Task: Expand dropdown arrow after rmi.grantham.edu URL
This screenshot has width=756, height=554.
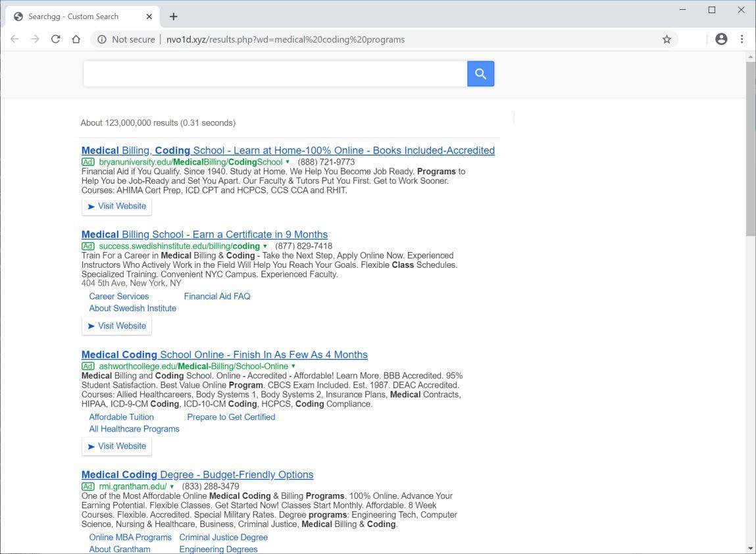Action: (172, 486)
